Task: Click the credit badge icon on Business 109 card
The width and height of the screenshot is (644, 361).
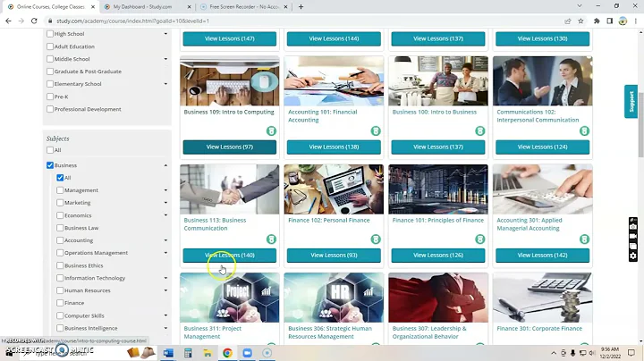Action: [x=271, y=130]
